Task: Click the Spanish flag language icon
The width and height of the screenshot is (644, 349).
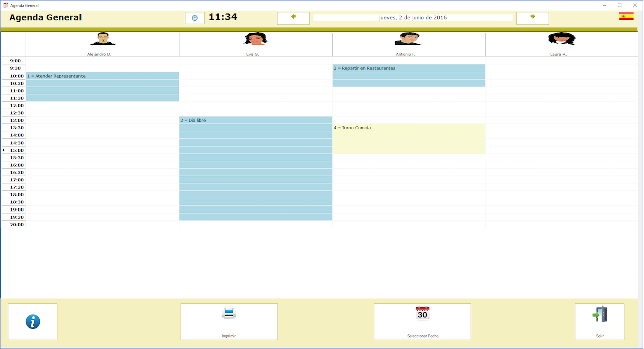Action: click(626, 16)
